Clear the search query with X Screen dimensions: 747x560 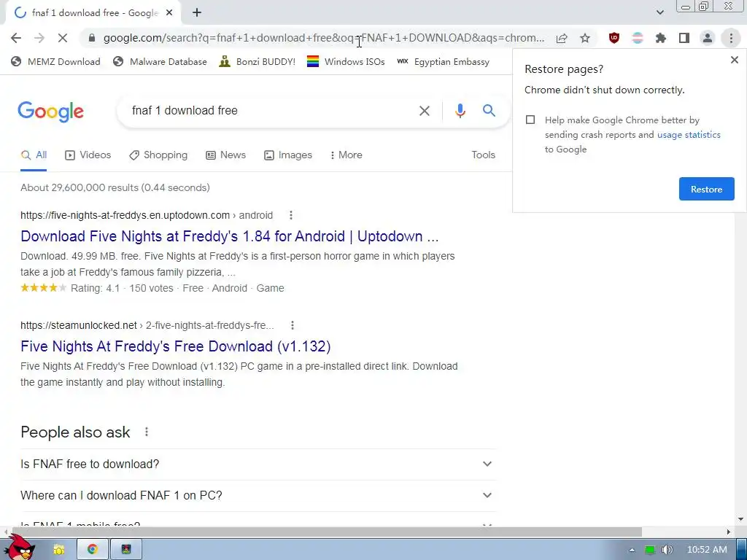pyautogui.click(x=424, y=111)
